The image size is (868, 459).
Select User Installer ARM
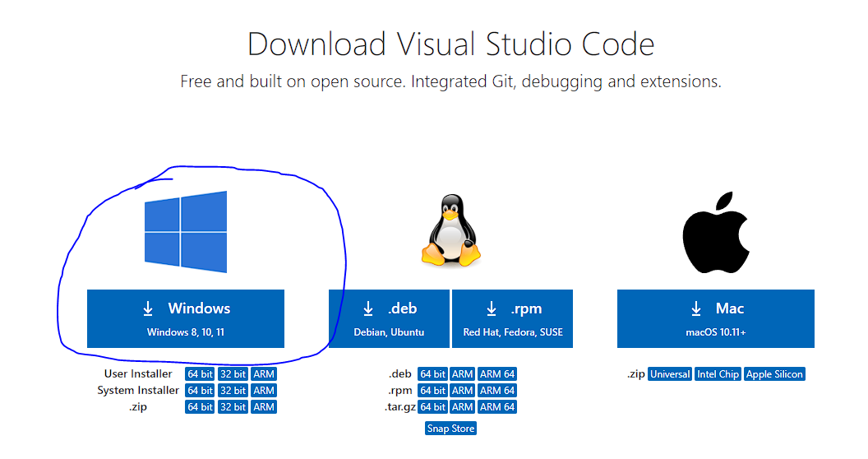[264, 374]
